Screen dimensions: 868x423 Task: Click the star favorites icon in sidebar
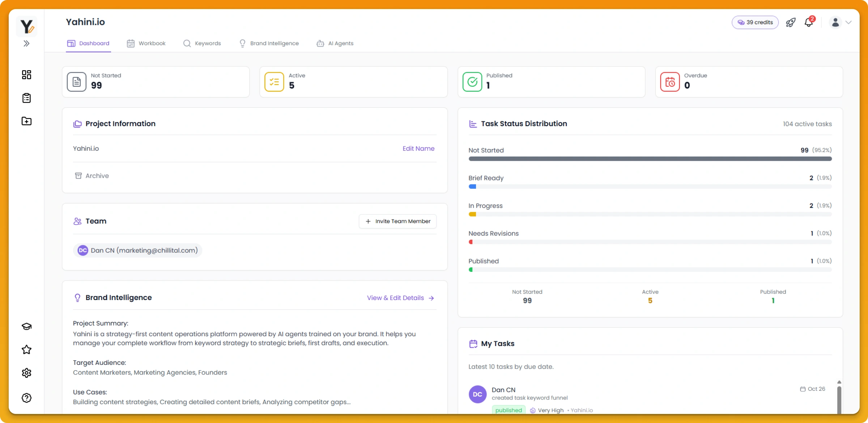pyautogui.click(x=26, y=350)
